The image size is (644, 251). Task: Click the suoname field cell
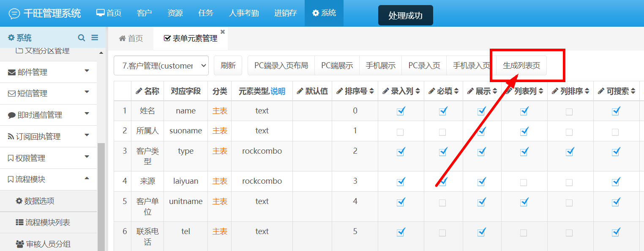186,131
